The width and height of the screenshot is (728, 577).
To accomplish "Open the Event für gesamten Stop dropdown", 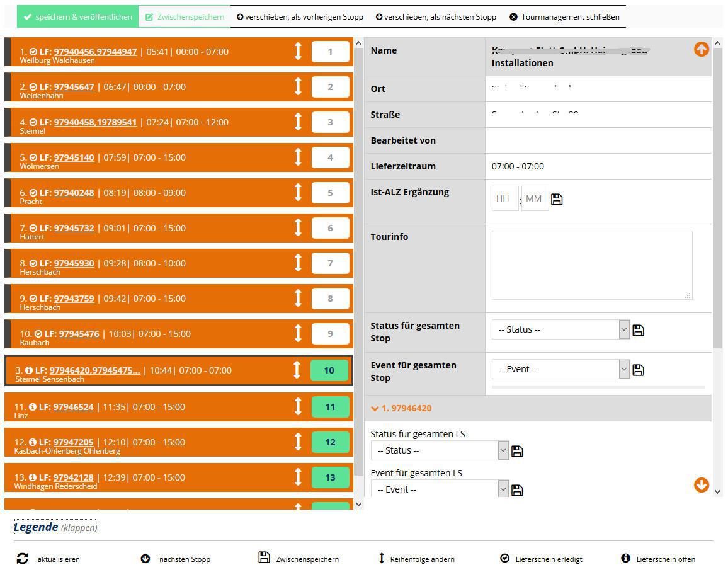I will click(560, 369).
